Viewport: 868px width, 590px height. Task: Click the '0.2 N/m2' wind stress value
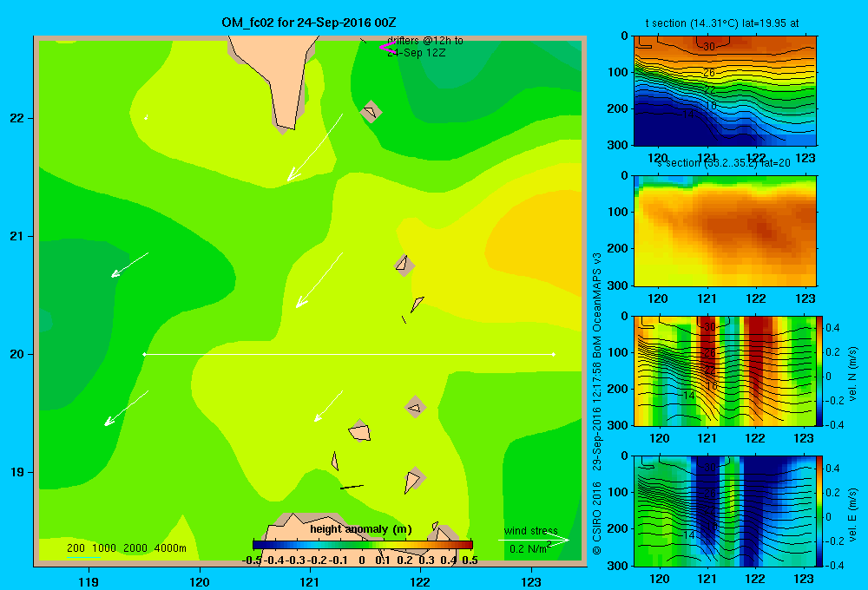pos(529,548)
